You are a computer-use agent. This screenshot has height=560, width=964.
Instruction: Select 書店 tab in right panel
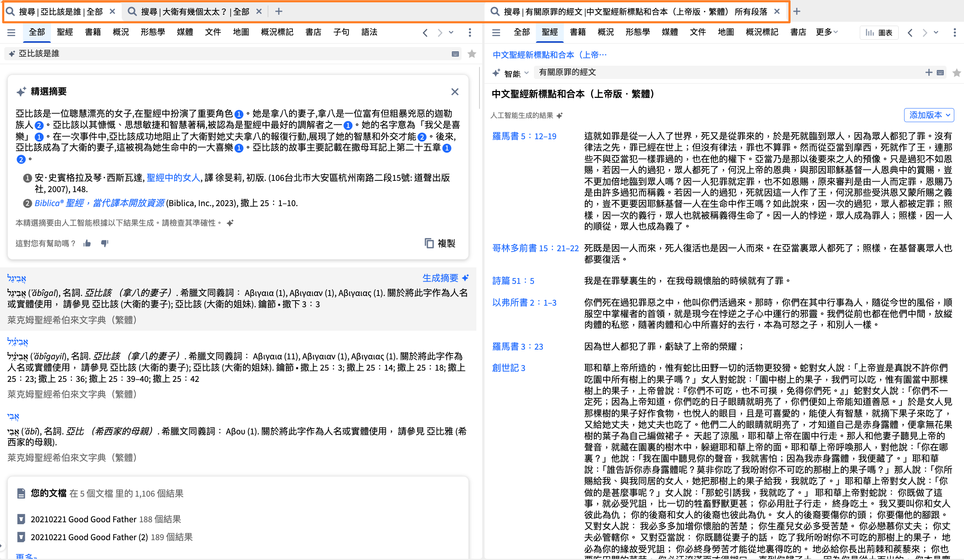798,32
